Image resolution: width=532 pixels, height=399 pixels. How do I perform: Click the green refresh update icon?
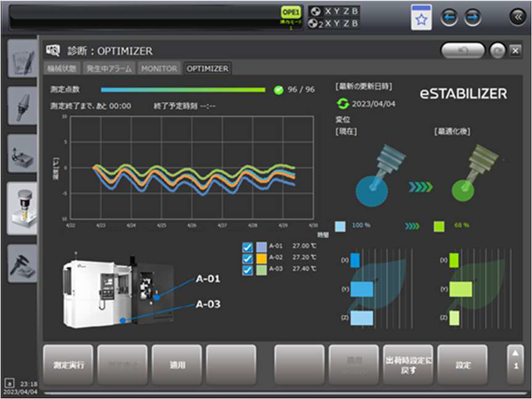click(342, 104)
